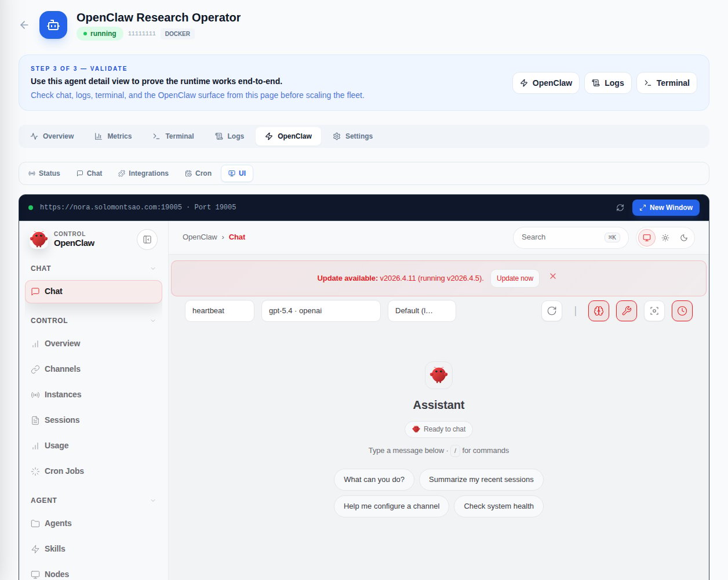Focus the Search field
This screenshot has height=580, width=728.
[x=570, y=238]
